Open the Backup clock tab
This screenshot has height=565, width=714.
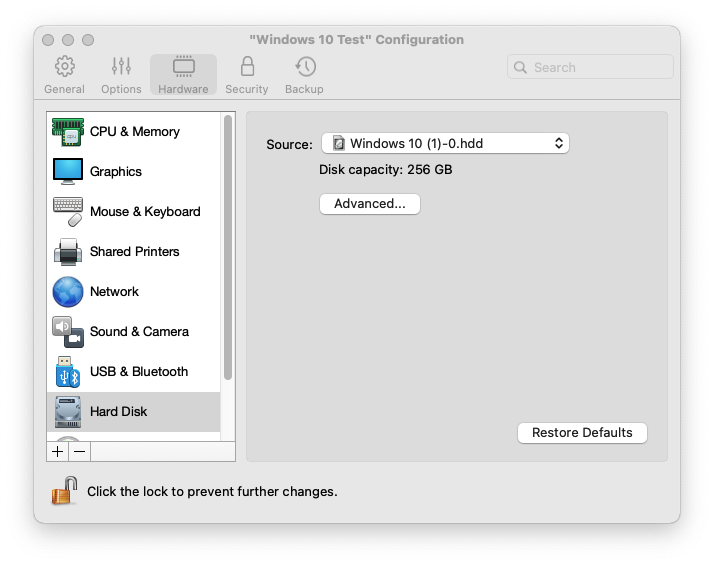(x=304, y=75)
